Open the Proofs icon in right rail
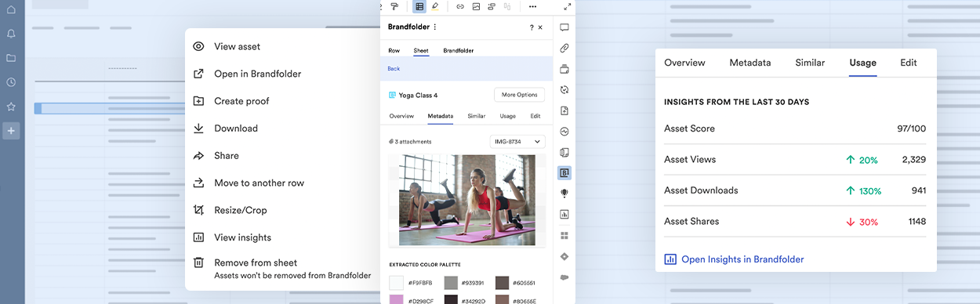The height and width of the screenshot is (304, 980). pyautogui.click(x=564, y=69)
